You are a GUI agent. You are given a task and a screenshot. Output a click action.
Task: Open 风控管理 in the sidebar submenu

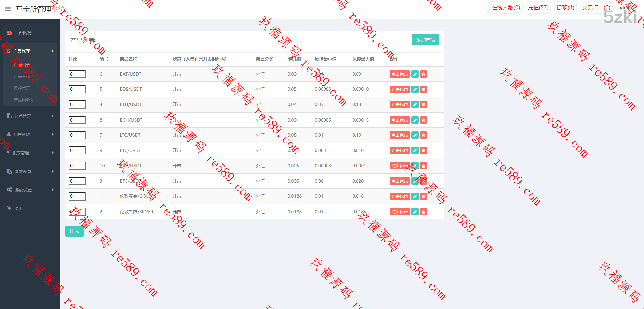(22, 88)
